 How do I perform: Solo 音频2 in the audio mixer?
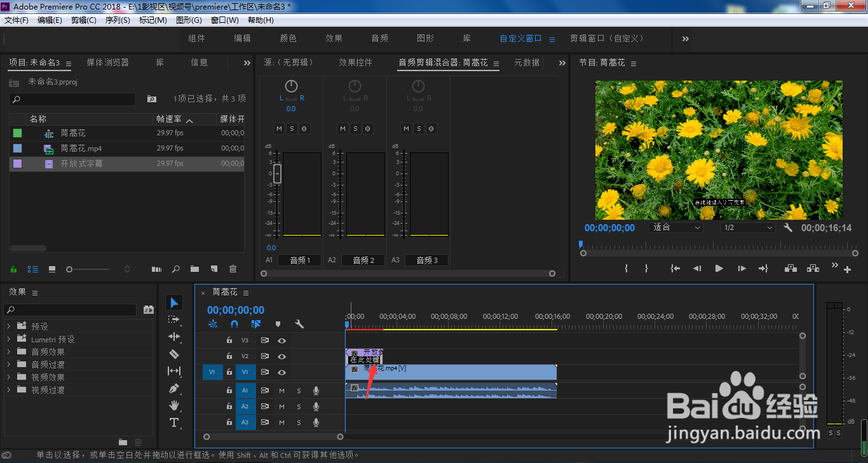pos(355,128)
